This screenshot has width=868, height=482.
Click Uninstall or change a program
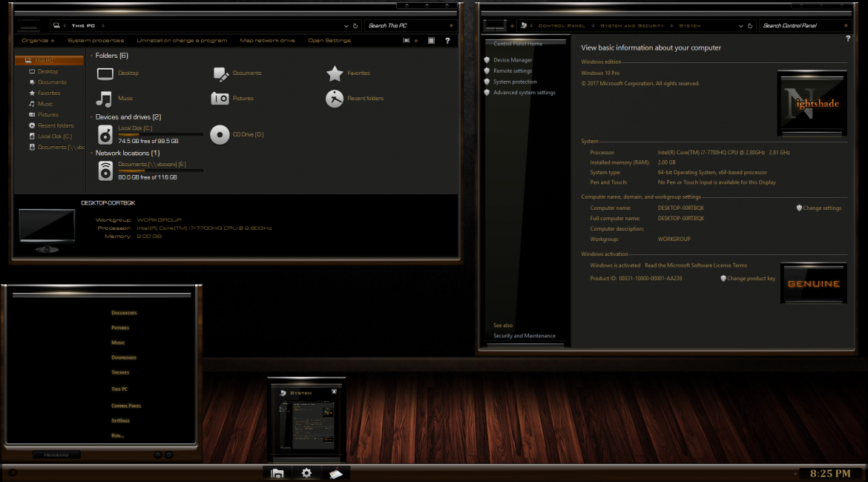(182, 41)
